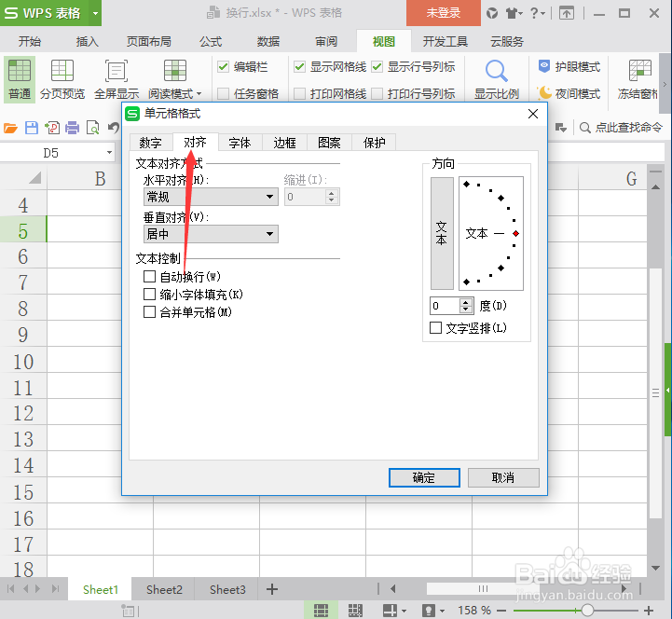
Task: Click the Cancel (取消) button
Action: (x=503, y=477)
